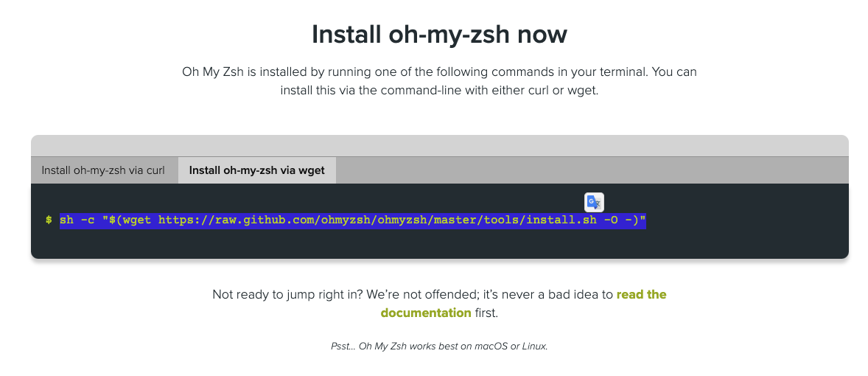Click the Google Translate popup icon
Viewport: 868px width, 376px height.
594,202
